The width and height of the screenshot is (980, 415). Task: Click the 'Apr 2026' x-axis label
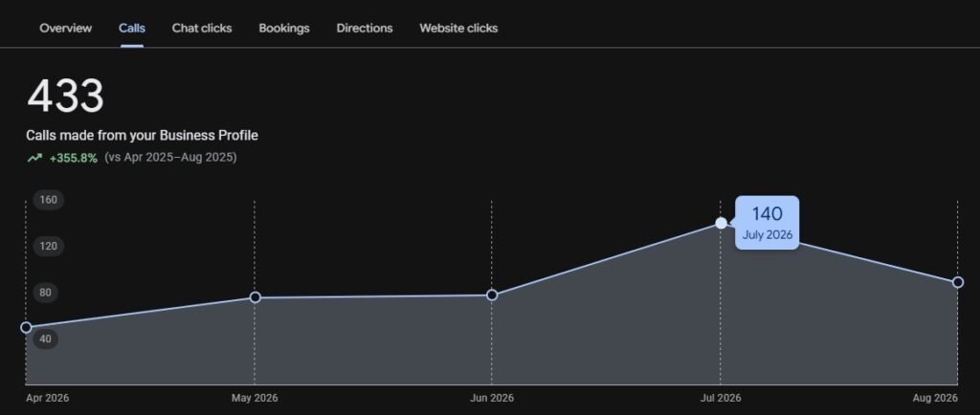tap(48, 398)
